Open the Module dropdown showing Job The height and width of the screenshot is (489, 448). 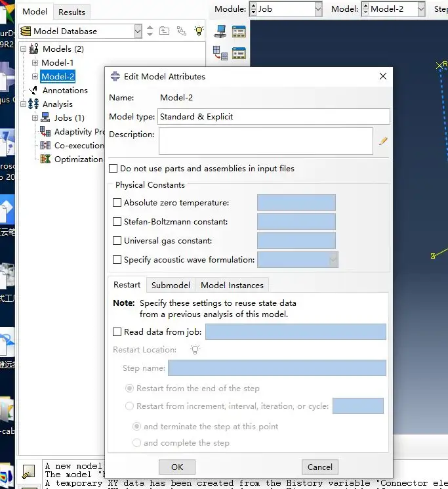click(317, 9)
